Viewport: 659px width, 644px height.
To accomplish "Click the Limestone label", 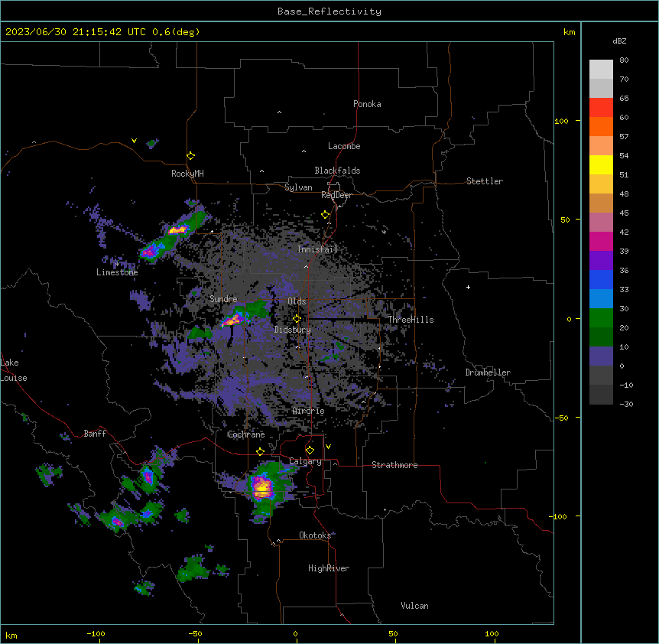I will (x=117, y=272).
